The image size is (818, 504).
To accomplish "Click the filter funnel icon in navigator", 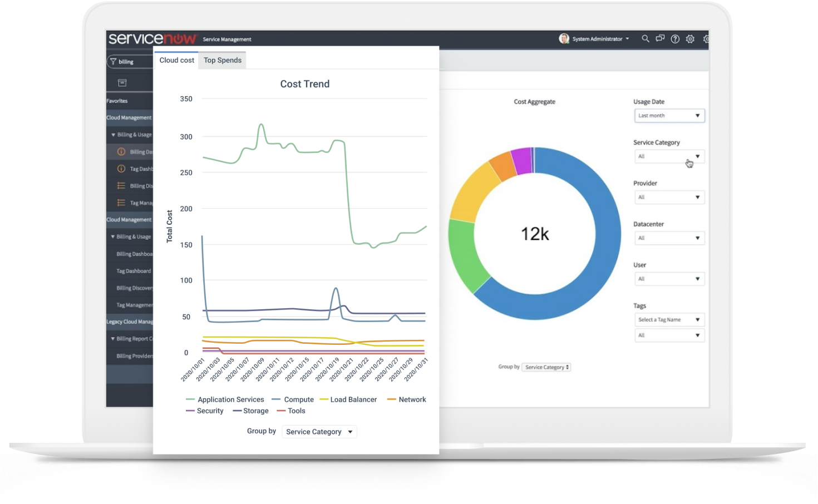I will [113, 62].
